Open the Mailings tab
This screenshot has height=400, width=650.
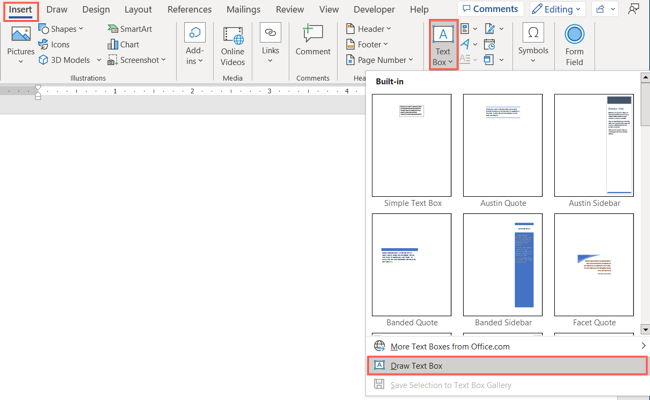tap(243, 9)
